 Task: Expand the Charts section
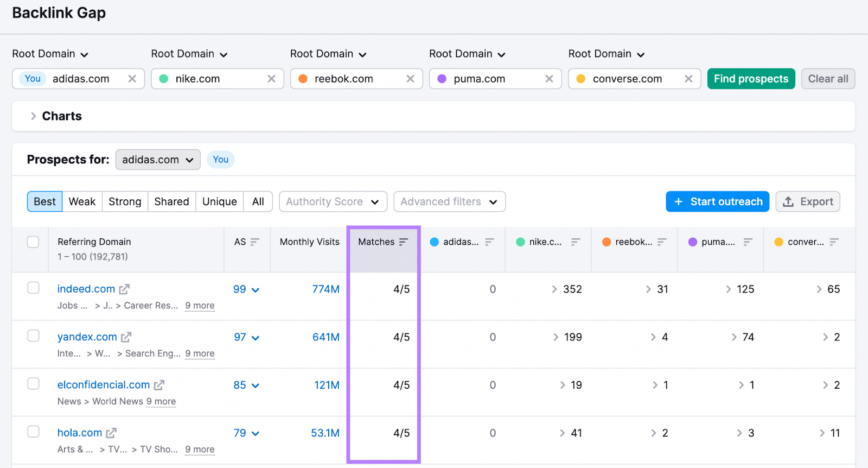click(56, 116)
